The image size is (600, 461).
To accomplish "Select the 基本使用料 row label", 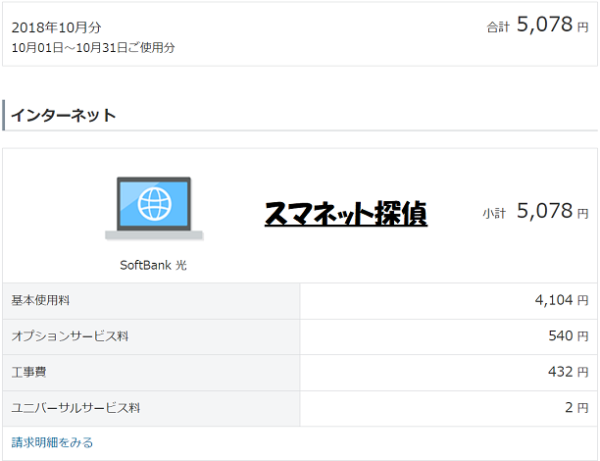I will pyautogui.click(x=41, y=300).
